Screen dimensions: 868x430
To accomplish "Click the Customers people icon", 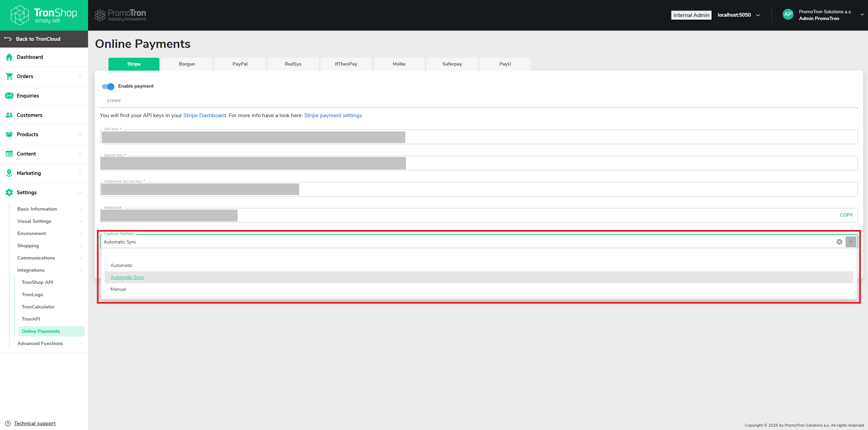I will click(9, 115).
